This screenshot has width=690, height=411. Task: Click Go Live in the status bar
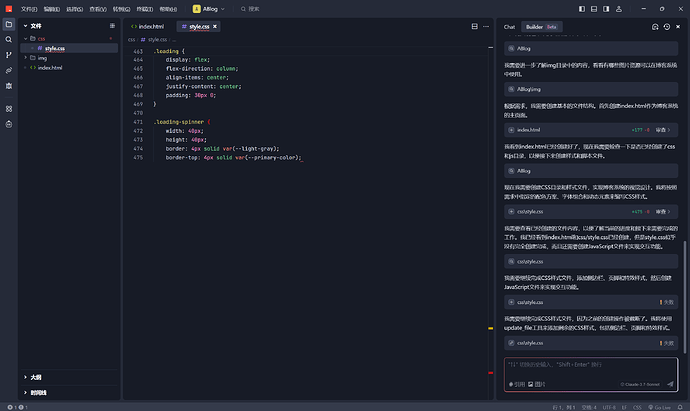point(659,407)
